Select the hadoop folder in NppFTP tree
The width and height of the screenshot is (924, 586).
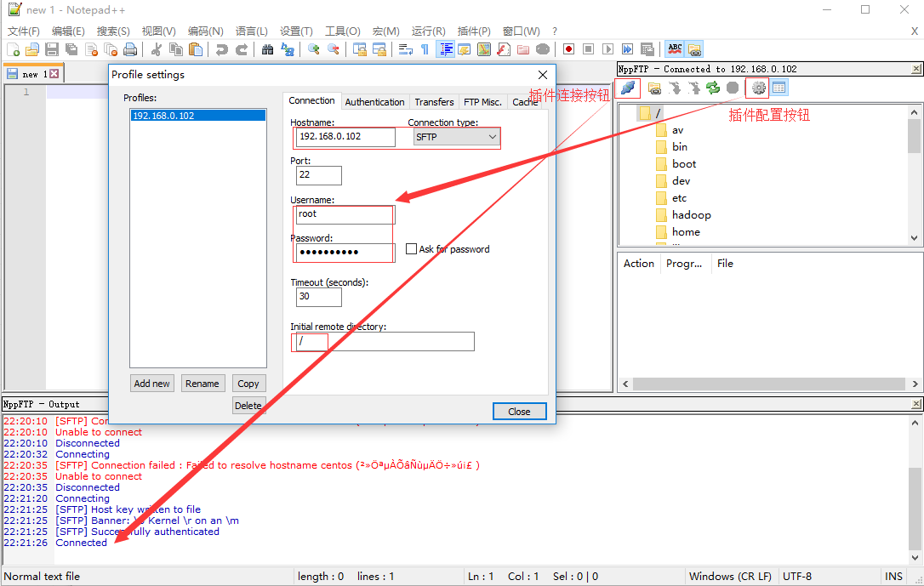pyautogui.click(x=691, y=215)
